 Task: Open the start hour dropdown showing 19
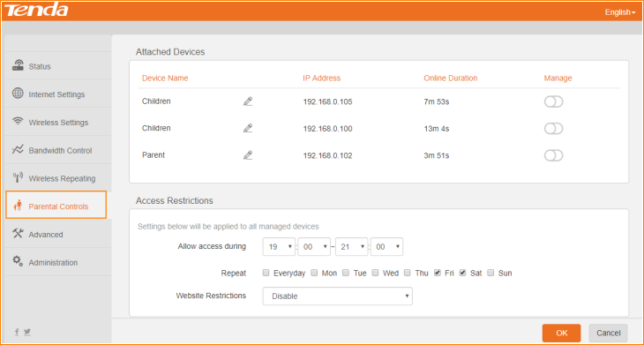279,247
